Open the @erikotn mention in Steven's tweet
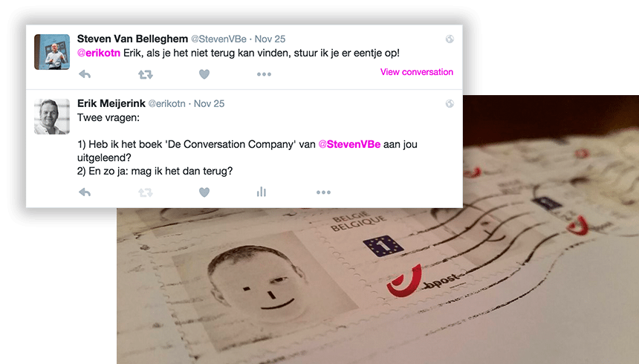 click(99, 53)
